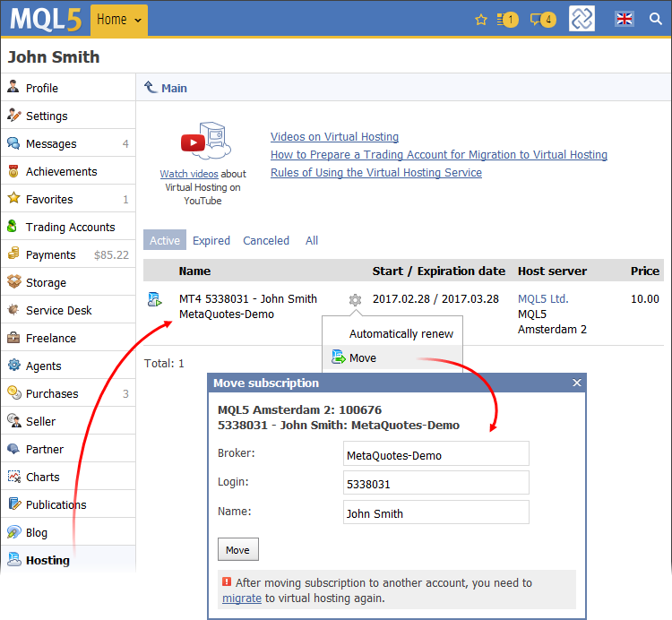Expand the Home dropdown menu
The height and width of the screenshot is (620, 672).
coord(118,20)
